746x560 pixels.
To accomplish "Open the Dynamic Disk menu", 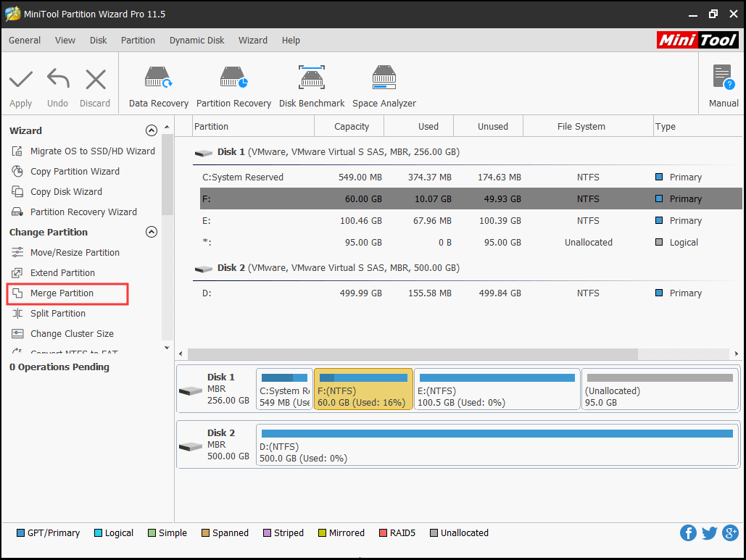I will 197,41.
